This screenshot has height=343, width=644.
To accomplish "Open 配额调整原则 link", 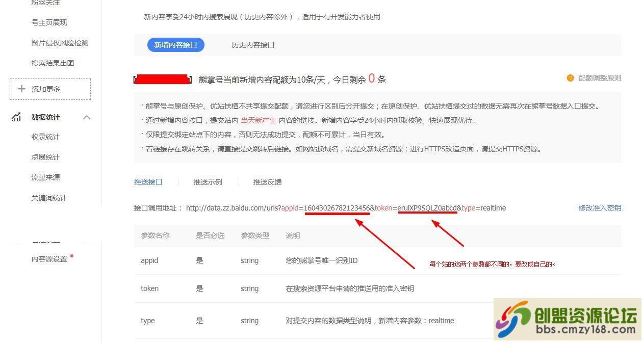I will 600,78.
